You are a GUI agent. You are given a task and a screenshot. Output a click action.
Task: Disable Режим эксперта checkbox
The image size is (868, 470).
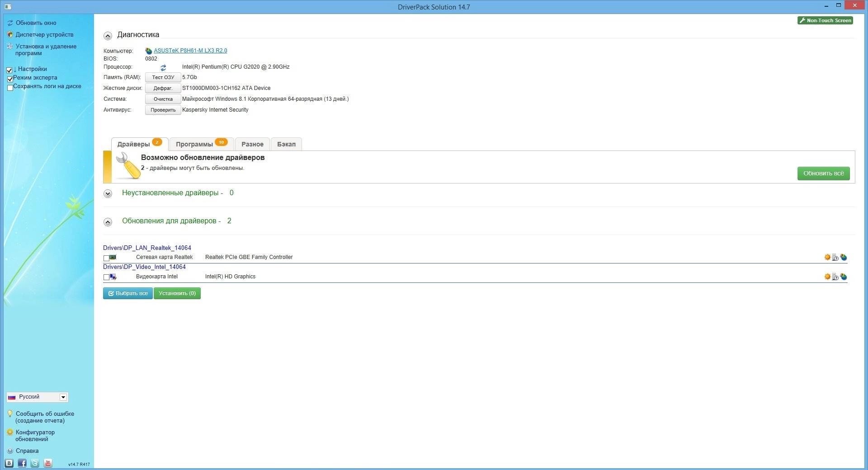click(10, 79)
